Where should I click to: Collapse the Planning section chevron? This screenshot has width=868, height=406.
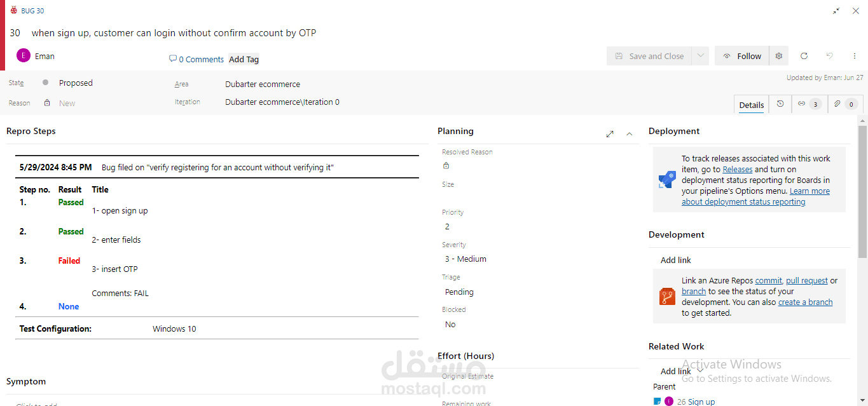630,134
